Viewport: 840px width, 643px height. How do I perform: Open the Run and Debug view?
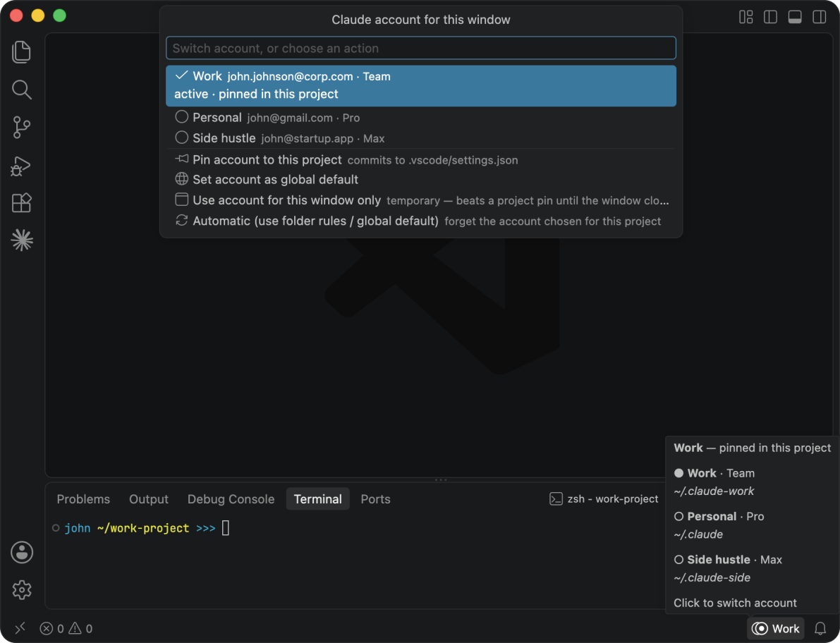pyautogui.click(x=21, y=166)
